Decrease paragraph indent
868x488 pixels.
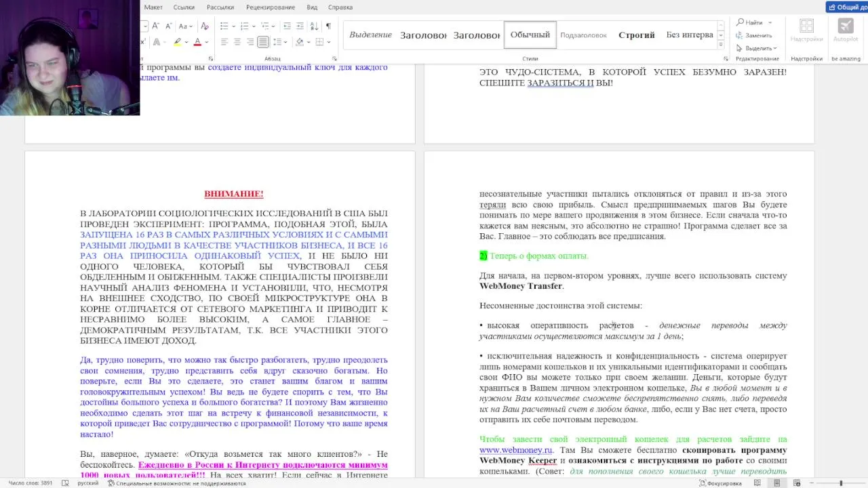pyautogui.click(x=287, y=26)
